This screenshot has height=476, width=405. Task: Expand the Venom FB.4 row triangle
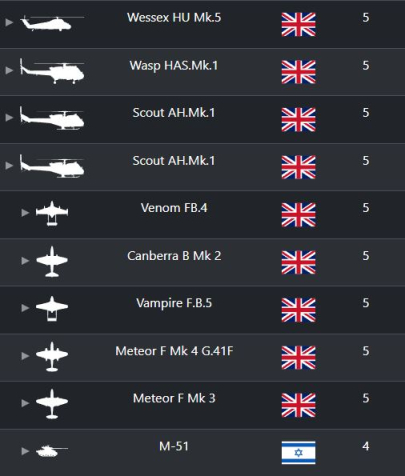[x=25, y=213]
